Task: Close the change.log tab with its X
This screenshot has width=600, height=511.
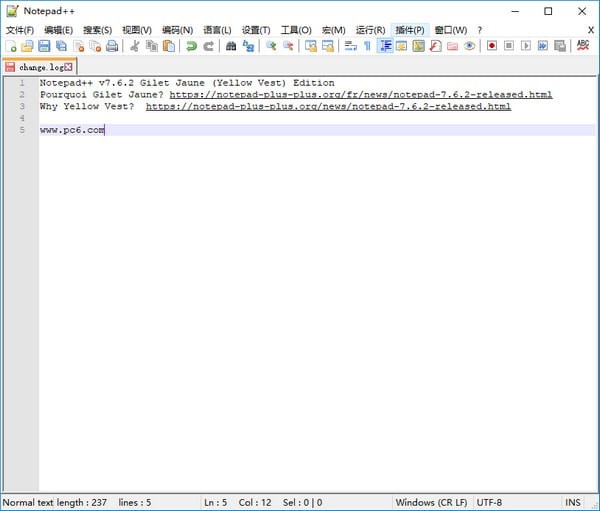Action: [x=69, y=67]
